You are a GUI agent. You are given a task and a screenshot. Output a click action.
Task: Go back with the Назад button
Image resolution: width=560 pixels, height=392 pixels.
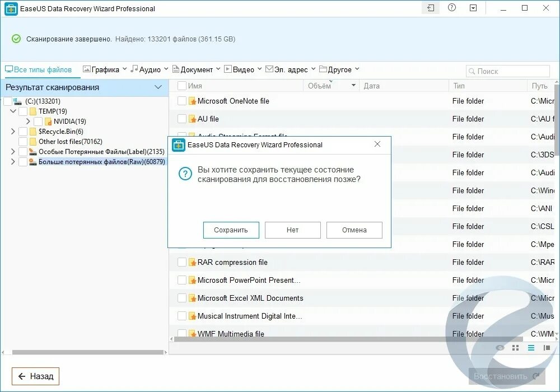(35, 376)
